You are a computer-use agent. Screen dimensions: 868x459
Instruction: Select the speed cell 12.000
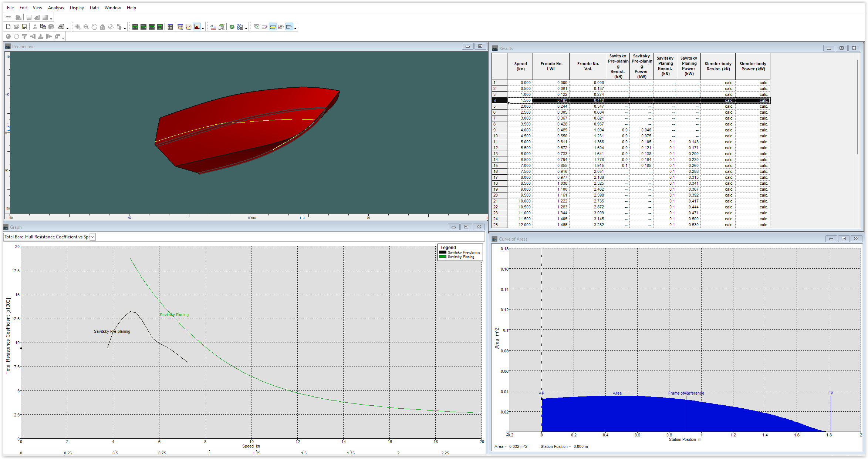click(x=520, y=225)
